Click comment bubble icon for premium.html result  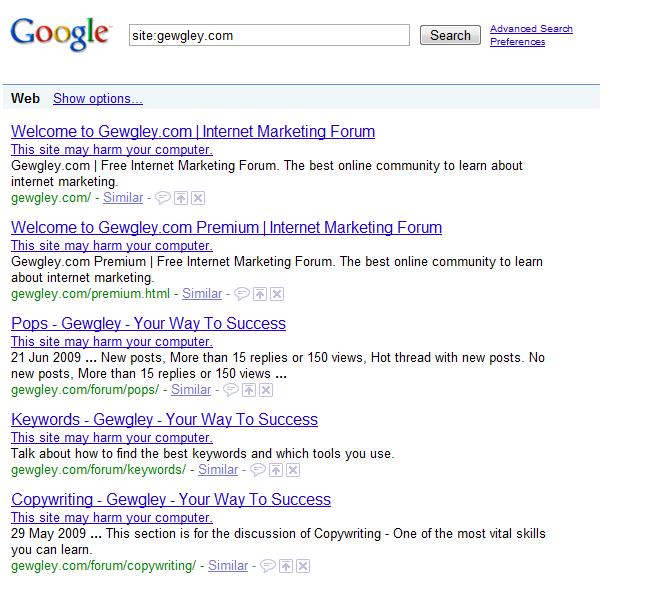241,294
